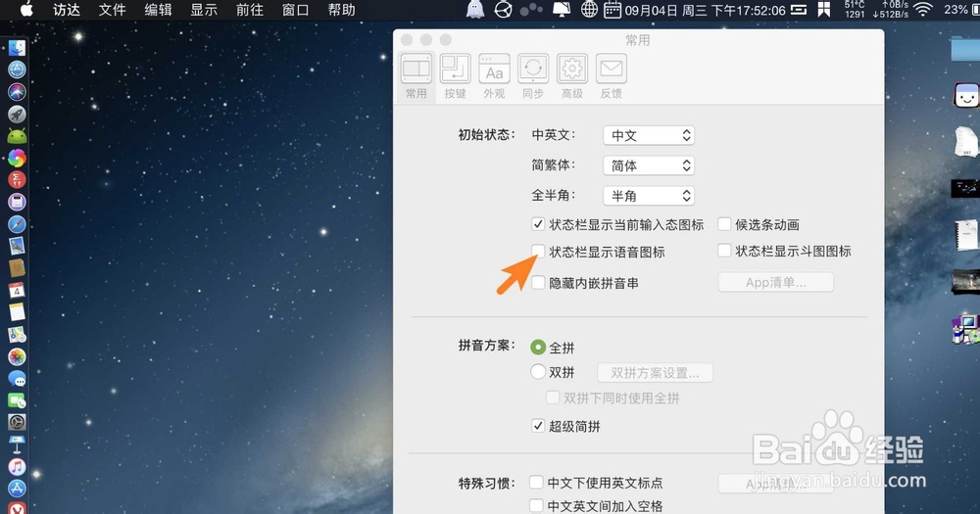The image size is (980, 514).
Task: Click the circular share icon in menu bar
Action: pyautogui.click(x=503, y=10)
